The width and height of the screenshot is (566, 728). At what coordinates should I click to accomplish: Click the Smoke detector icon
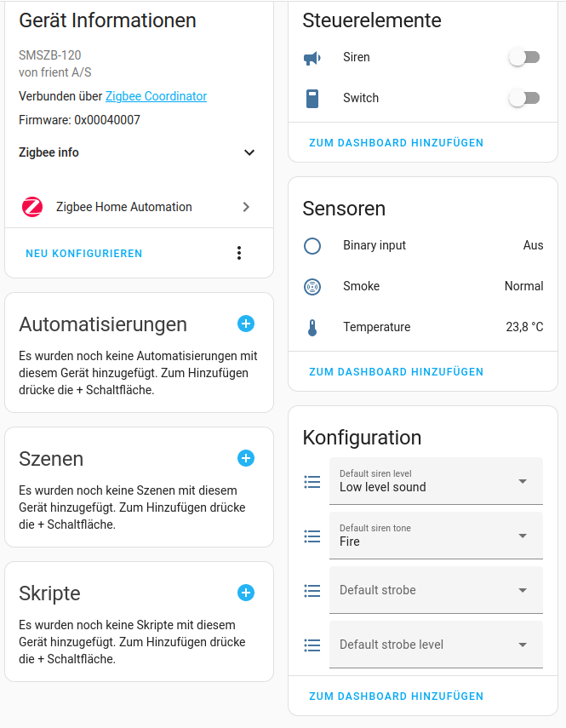[x=312, y=286]
